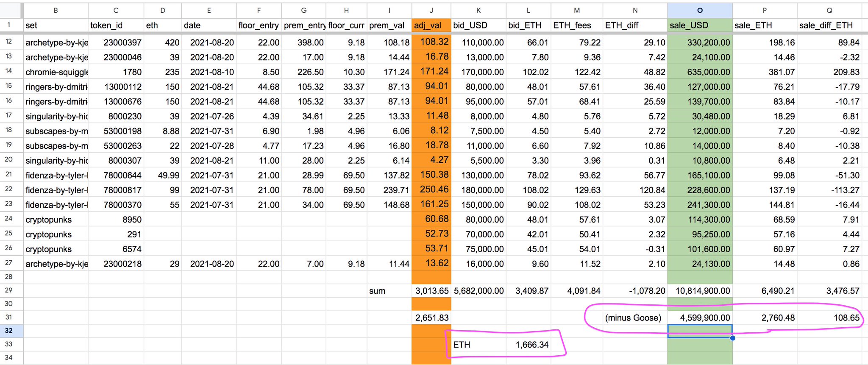
Task: Click the 'chromie-squiggle' set cell
Action: tap(56, 72)
